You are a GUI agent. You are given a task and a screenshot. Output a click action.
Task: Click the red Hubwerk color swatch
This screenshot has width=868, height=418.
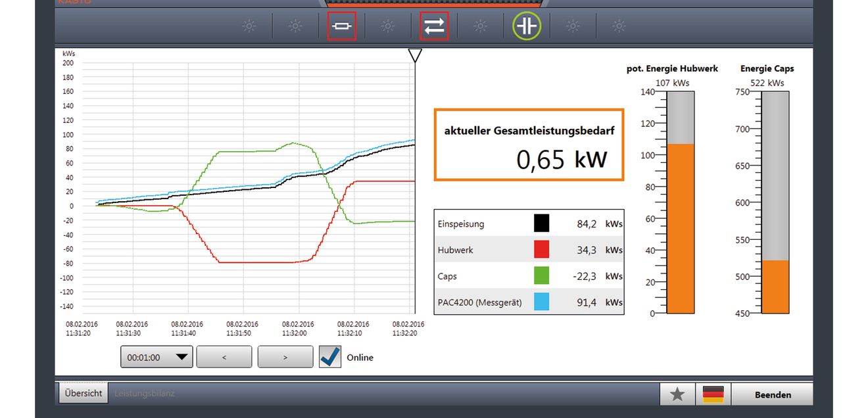(x=541, y=250)
